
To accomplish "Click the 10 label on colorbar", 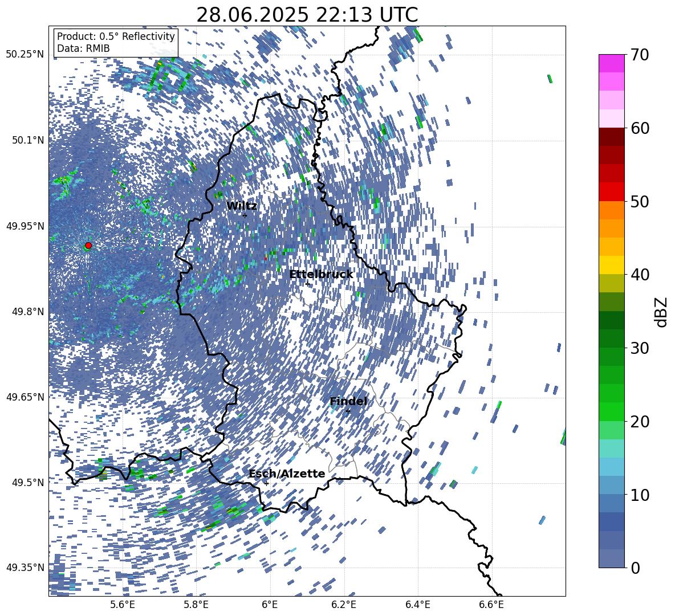I will point(640,495).
